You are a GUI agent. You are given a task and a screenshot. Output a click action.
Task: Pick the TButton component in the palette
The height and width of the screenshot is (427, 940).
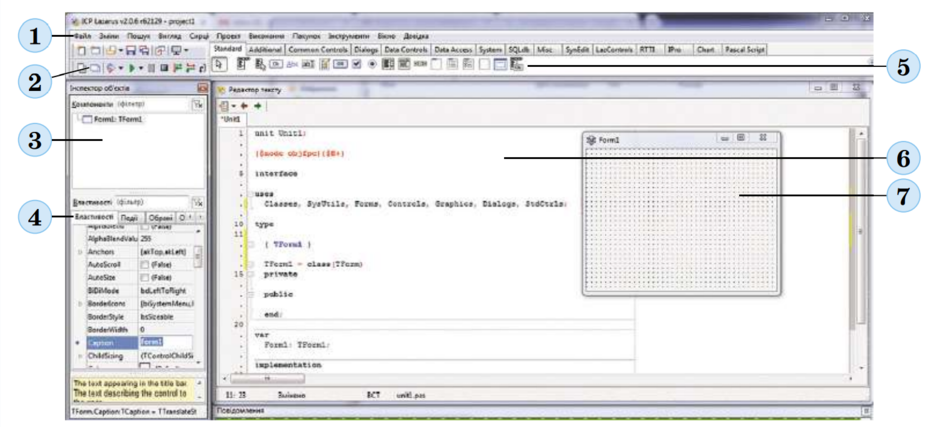tap(276, 64)
